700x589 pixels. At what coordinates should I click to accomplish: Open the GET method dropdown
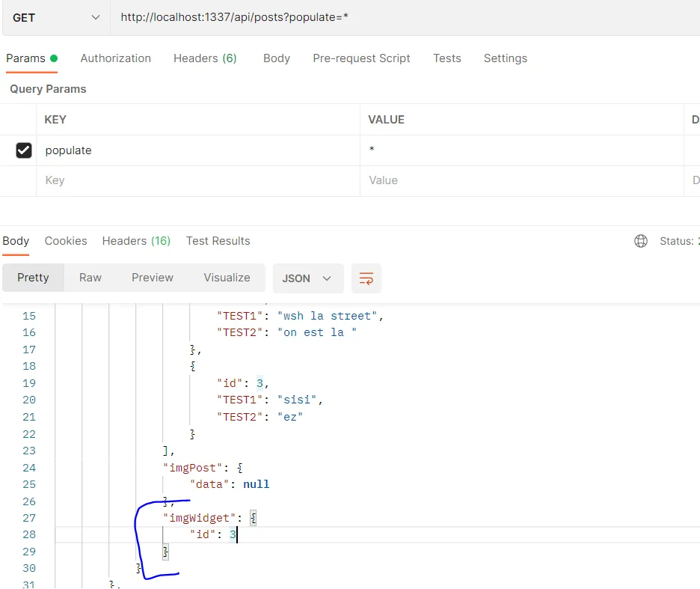56,17
